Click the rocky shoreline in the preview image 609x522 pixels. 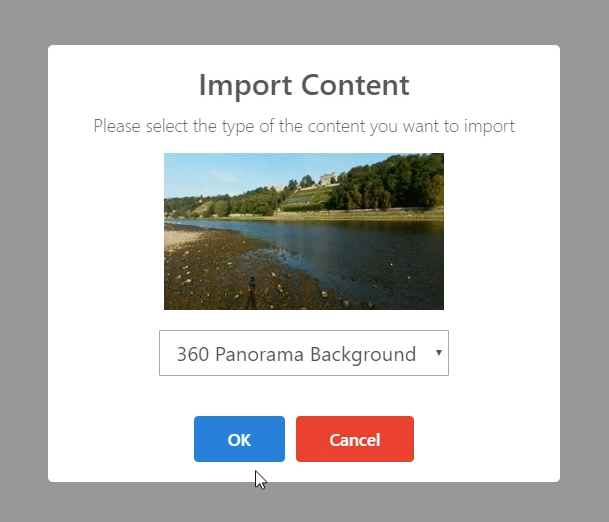210,275
